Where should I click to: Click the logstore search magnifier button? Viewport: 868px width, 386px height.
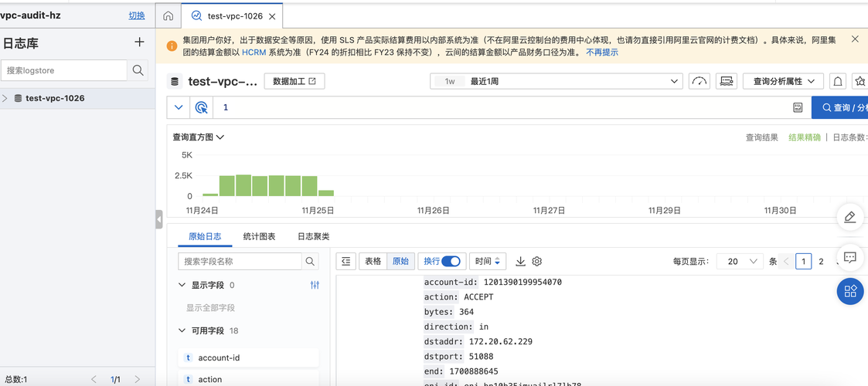[138, 70]
